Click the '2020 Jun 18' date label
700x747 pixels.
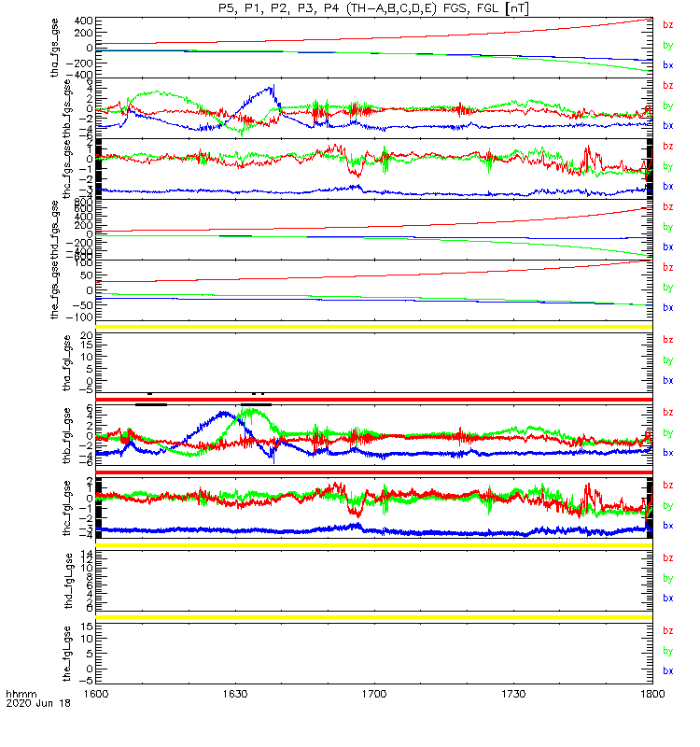[x=38, y=703]
